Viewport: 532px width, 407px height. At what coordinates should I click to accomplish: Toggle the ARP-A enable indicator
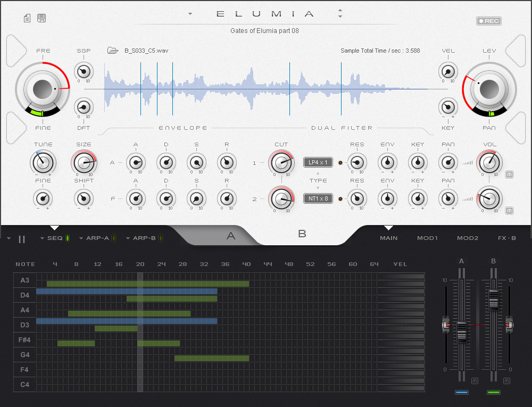coord(114,238)
